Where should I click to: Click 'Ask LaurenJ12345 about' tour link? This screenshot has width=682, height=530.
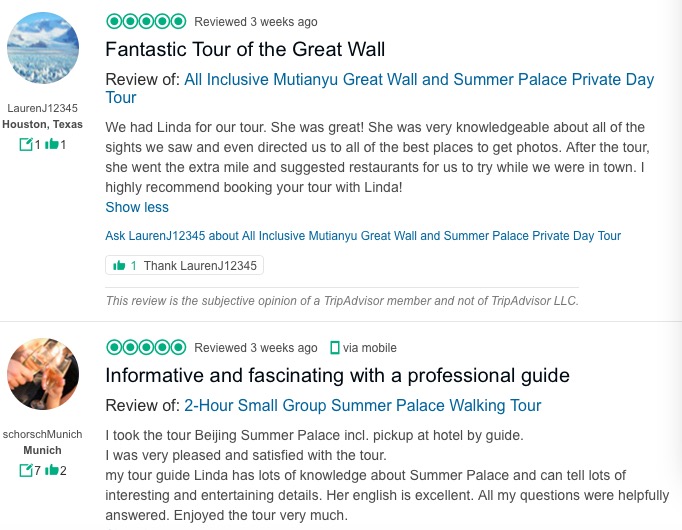[362, 236]
